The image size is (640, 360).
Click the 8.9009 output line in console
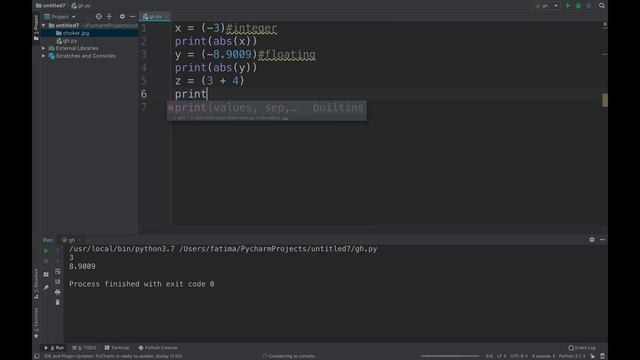(x=82, y=267)
